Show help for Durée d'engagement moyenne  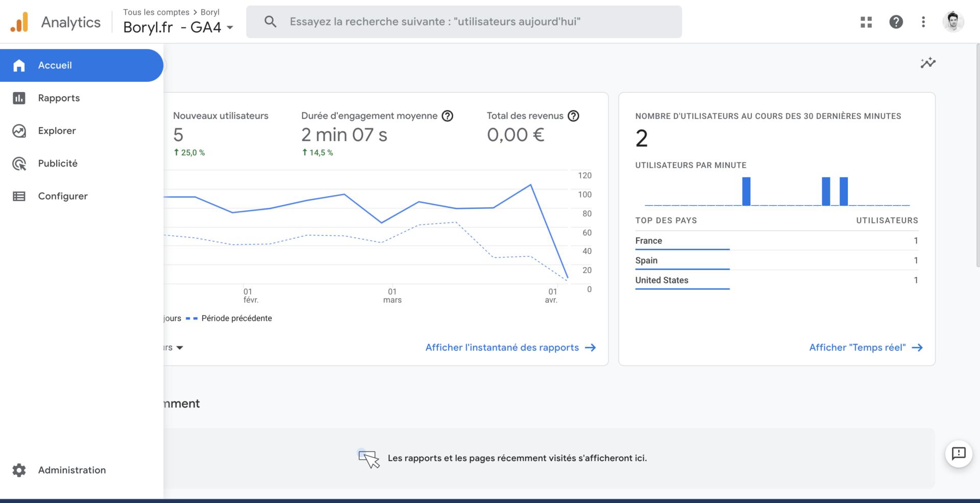(x=448, y=116)
